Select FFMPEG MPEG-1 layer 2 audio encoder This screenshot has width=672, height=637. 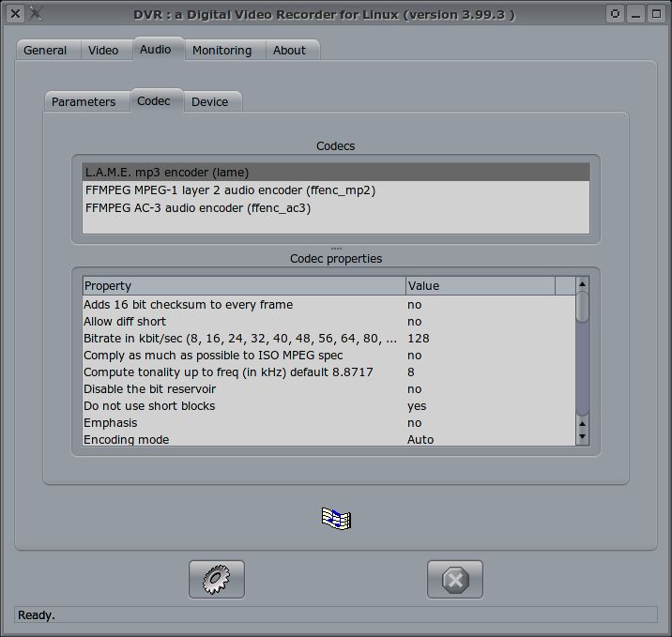(336, 190)
